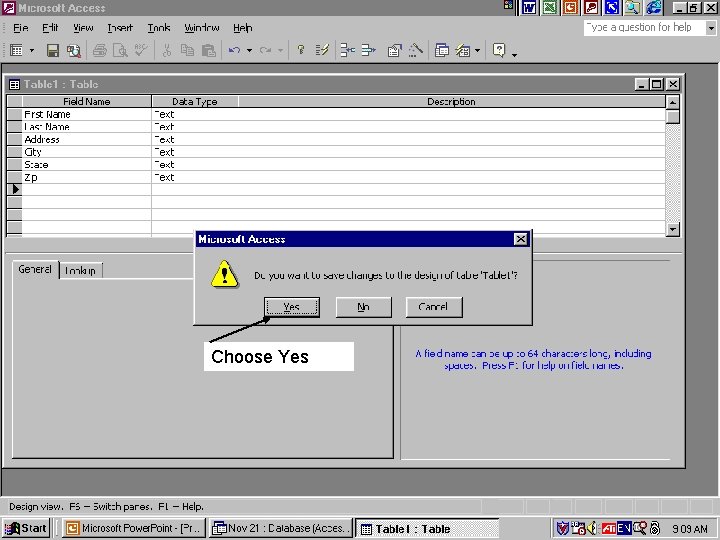Click the Start button on taskbar

[x=26, y=529]
